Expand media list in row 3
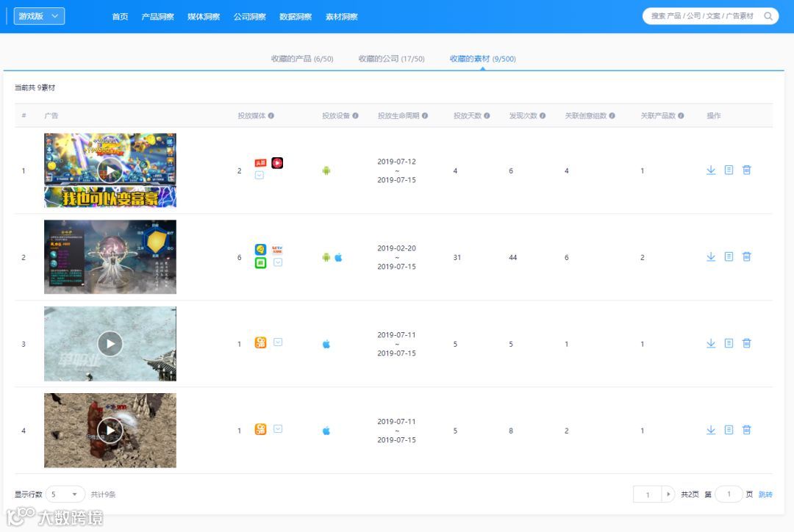This screenshot has width=794, height=532. coord(278,342)
